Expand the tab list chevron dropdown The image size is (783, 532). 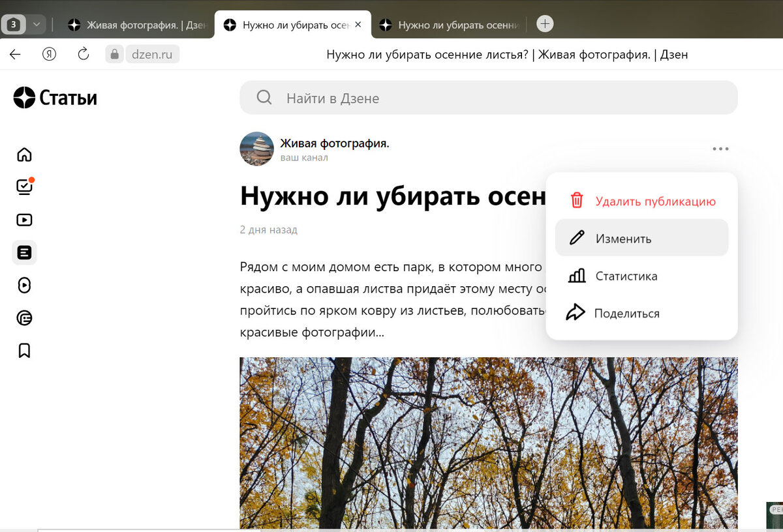click(37, 25)
